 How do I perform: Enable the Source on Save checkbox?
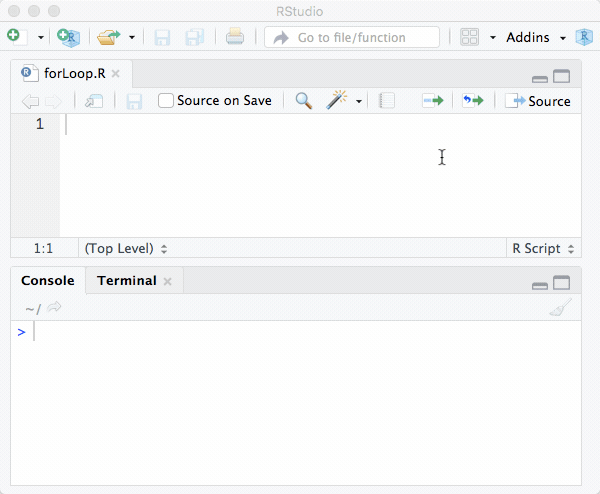tap(166, 101)
